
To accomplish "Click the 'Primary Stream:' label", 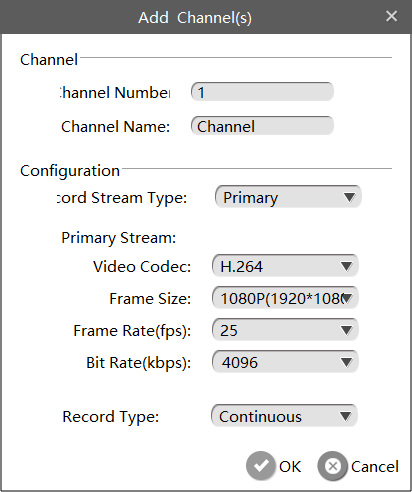I will [119, 238].
